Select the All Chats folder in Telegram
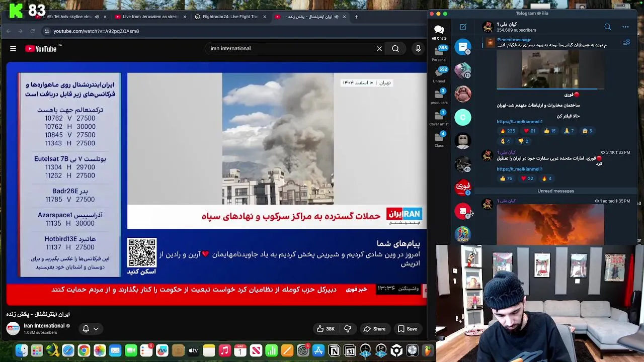The width and height of the screenshot is (644, 362). coord(439,33)
